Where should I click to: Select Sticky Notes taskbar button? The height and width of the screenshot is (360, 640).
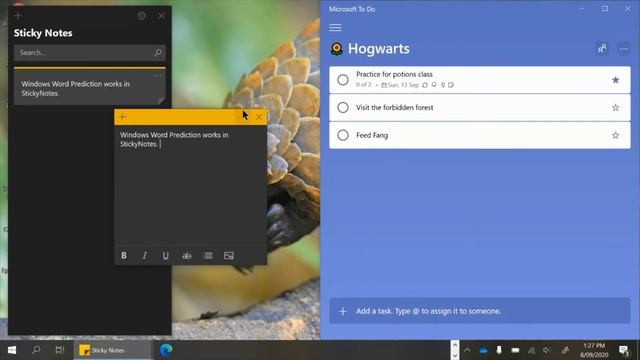point(112,350)
